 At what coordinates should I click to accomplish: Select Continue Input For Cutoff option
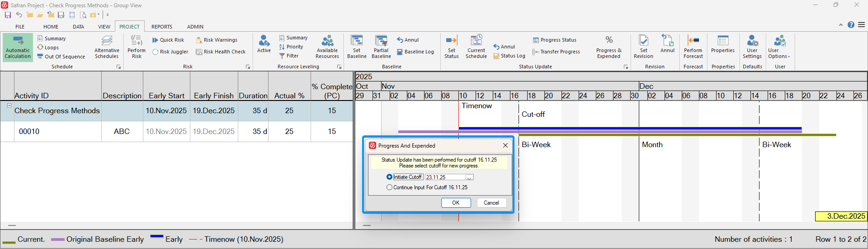(x=389, y=187)
